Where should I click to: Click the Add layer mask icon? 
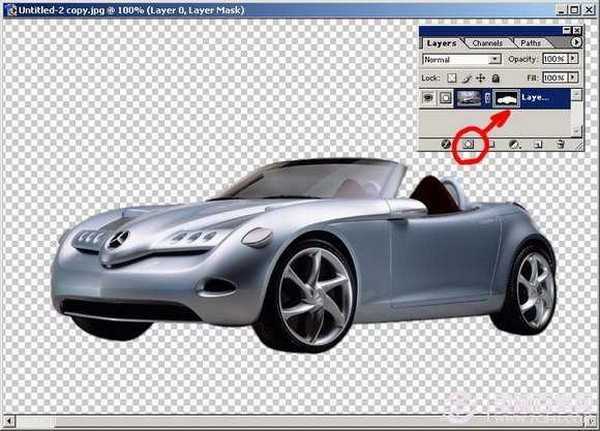[x=468, y=144]
